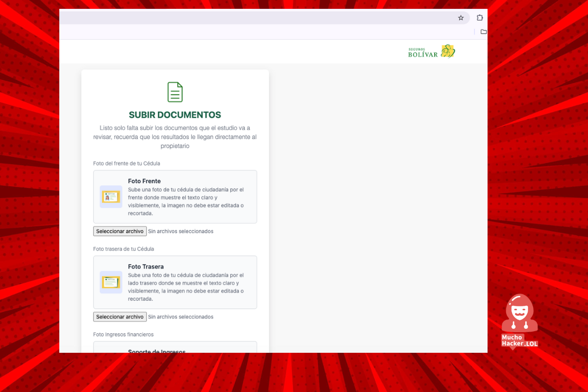Click the Foto Trasera title text

(x=146, y=267)
